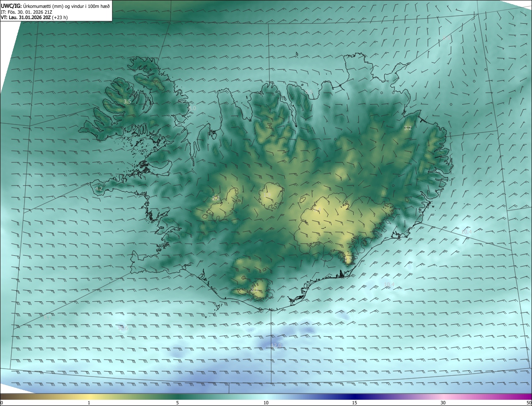Click the initial time 'IT: Fös. 30. 01. 2026 21Z'
This screenshot has width=532, height=406.
click(x=26, y=12)
